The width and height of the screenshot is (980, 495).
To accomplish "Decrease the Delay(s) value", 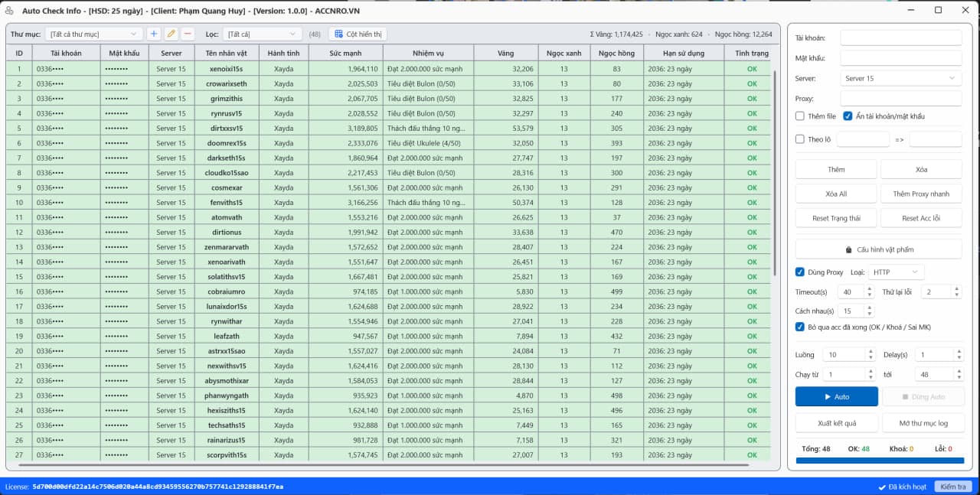I will 958,358.
